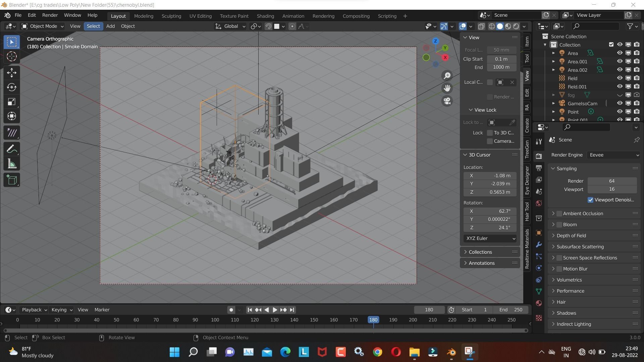This screenshot has height=362, width=644.
Task: Select the Measure tool
Action: click(x=12, y=164)
